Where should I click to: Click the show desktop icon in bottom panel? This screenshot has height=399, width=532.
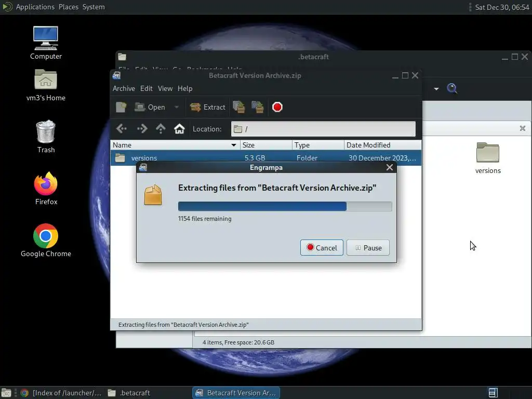click(6, 393)
